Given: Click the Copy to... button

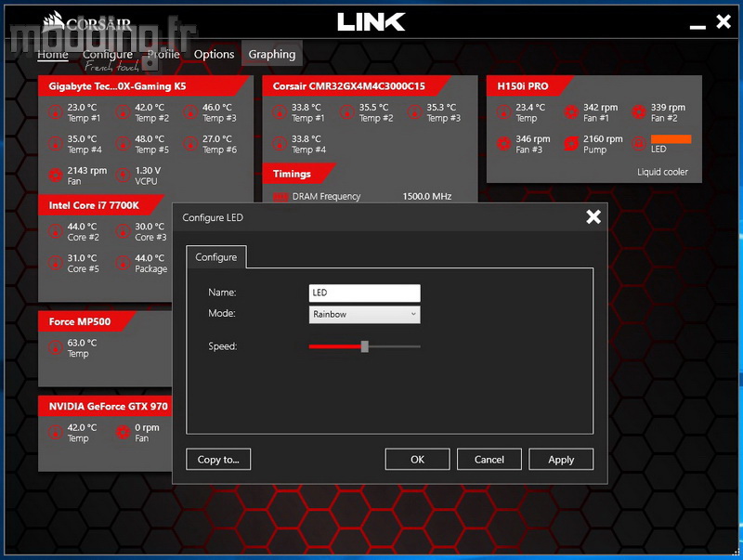Looking at the screenshot, I should (x=218, y=460).
